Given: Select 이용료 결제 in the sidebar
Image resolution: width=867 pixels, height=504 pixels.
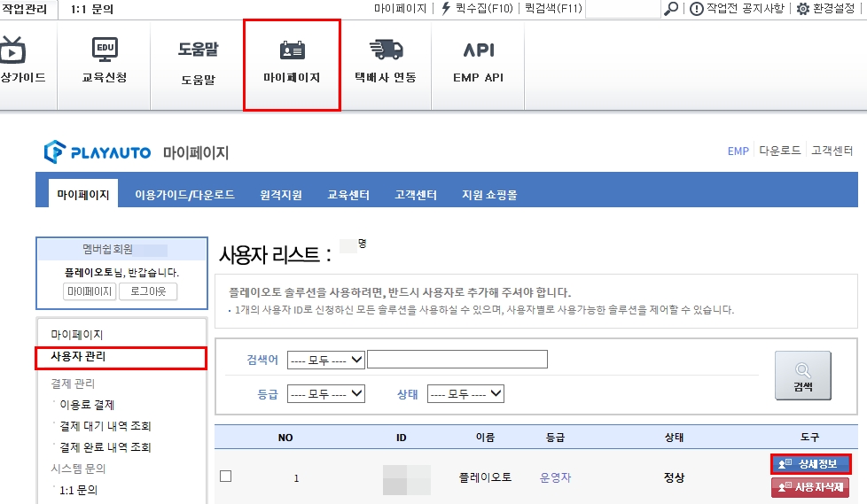Looking at the screenshot, I should click(x=87, y=405).
